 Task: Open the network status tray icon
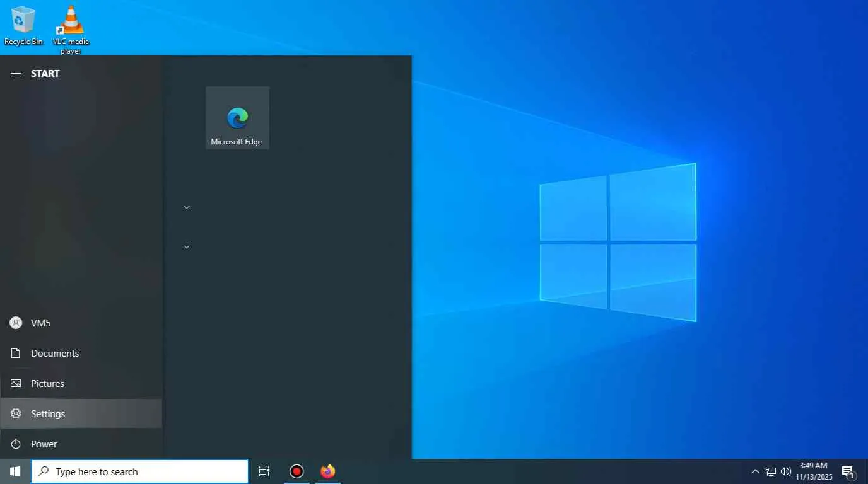click(771, 471)
